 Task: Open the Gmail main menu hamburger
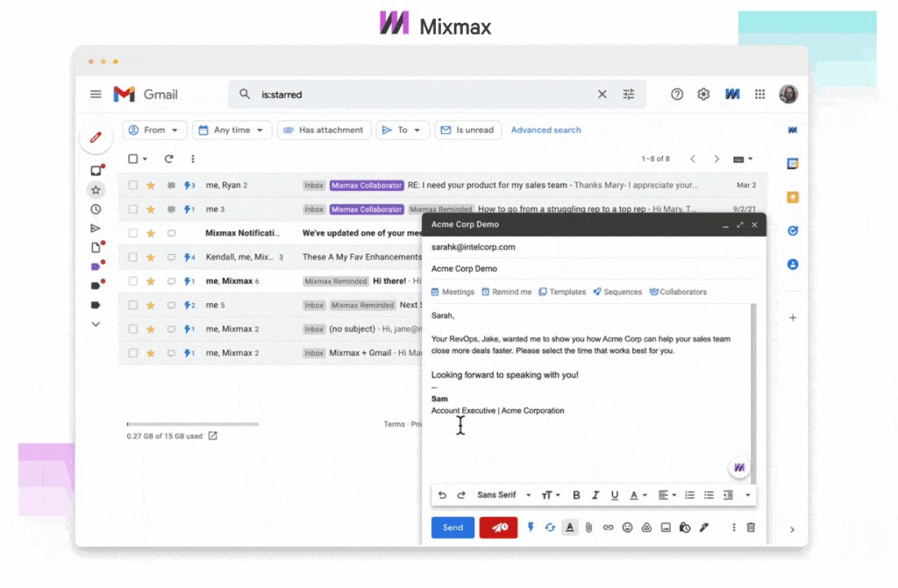pyautogui.click(x=96, y=95)
